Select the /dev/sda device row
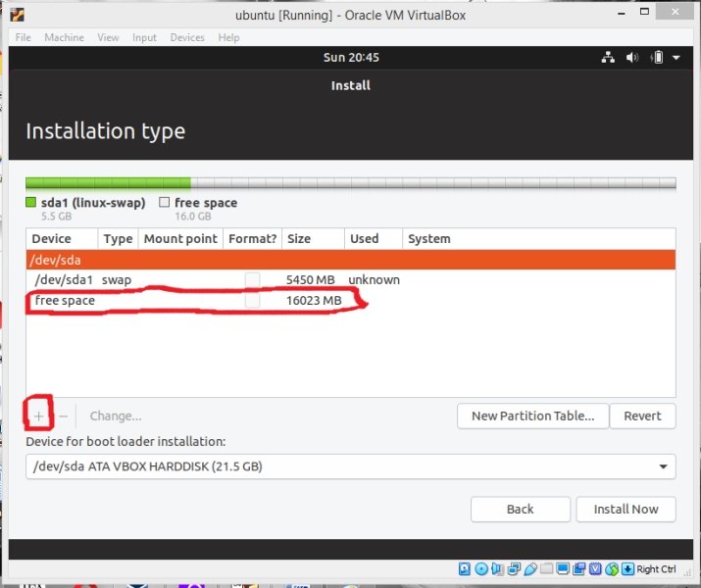The height and width of the screenshot is (588, 701). [x=351, y=260]
